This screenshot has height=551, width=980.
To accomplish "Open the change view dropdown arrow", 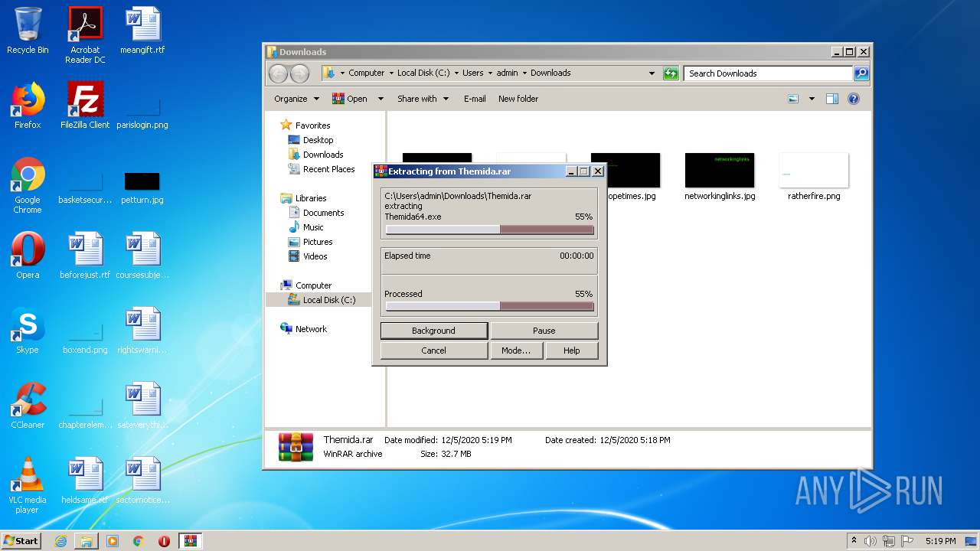I will click(812, 99).
